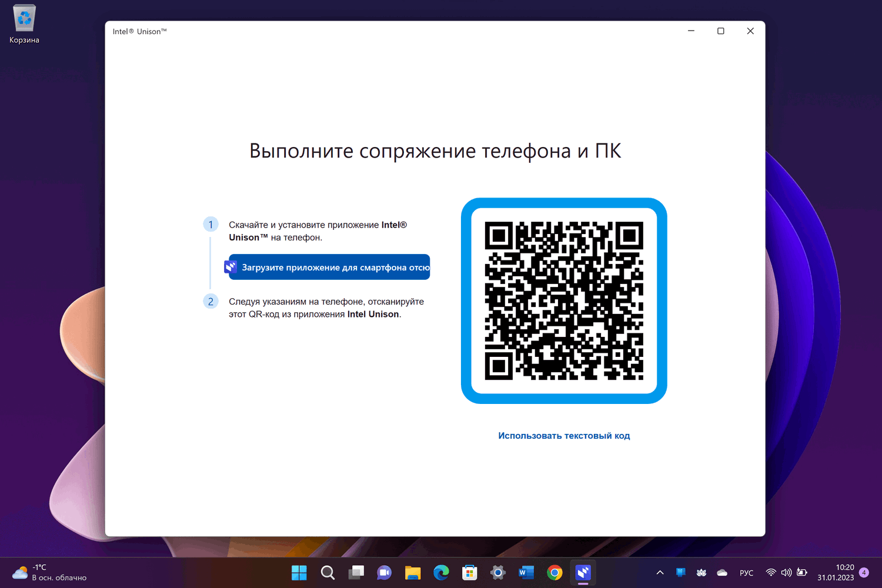Screen dimensions: 882x588
Task: Click 'Использовать текстовый код' link
Action: coord(564,436)
